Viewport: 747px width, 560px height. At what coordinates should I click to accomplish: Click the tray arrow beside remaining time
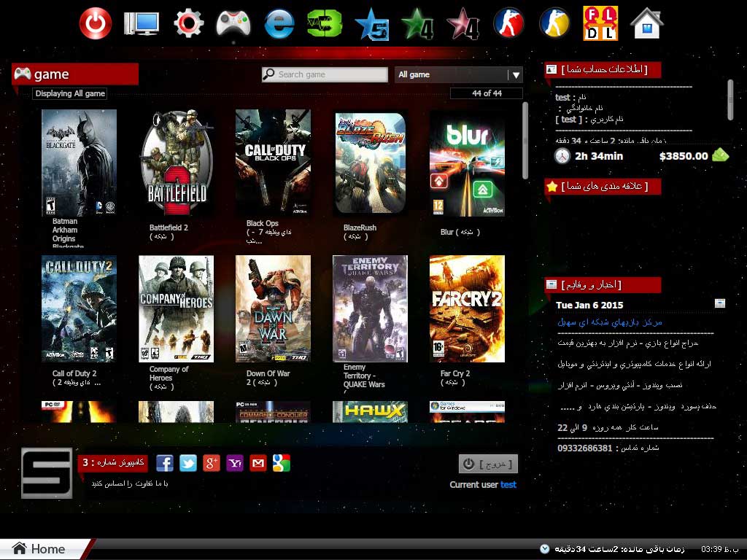544,548
